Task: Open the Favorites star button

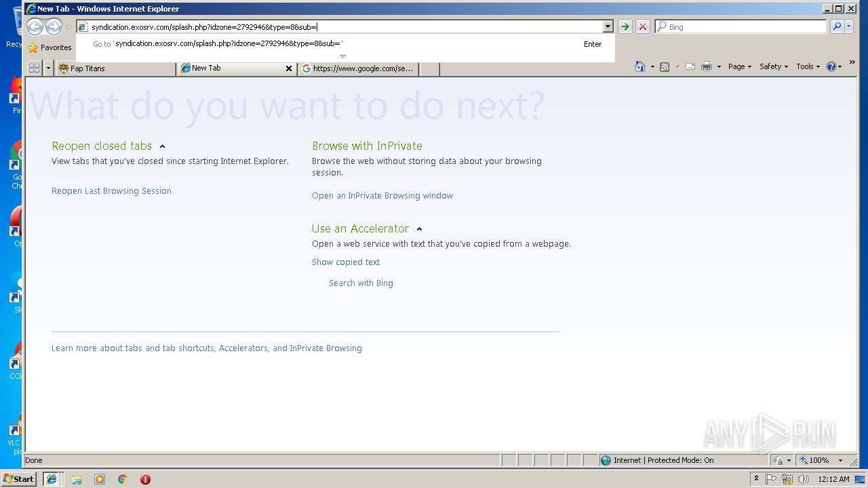Action: pos(50,47)
